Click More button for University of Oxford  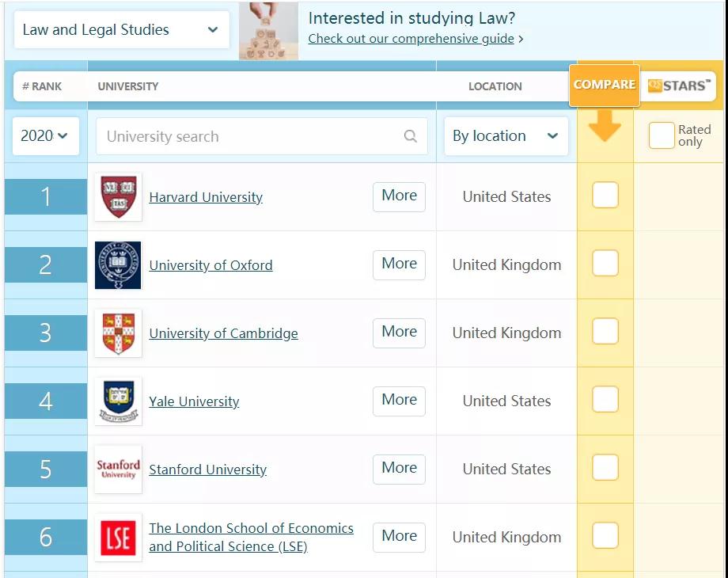coord(399,264)
